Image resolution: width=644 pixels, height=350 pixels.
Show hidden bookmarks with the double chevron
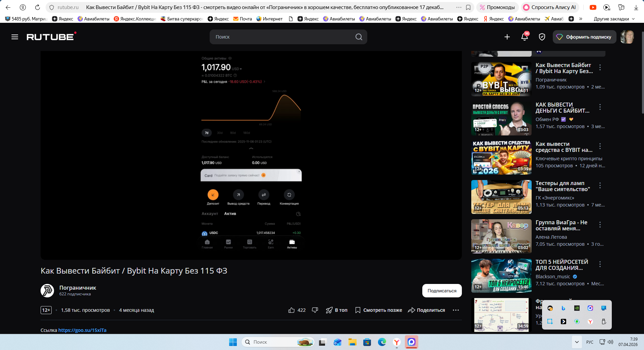[x=581, y=19]
